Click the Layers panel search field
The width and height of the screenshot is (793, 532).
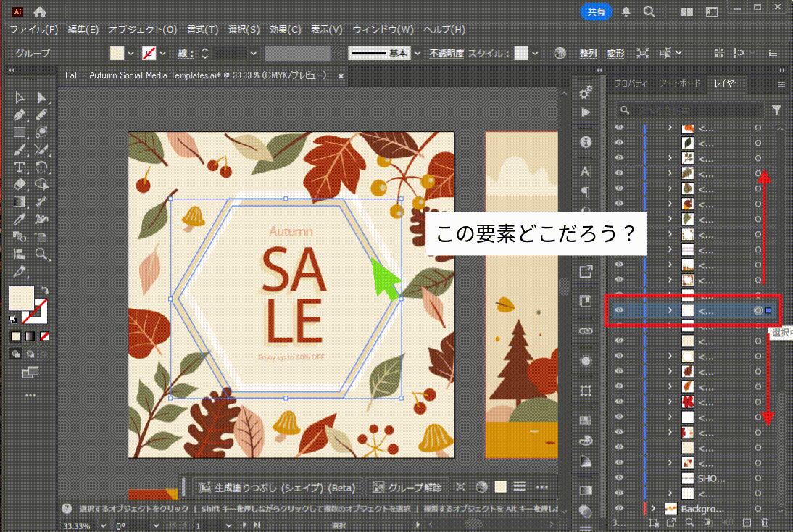point(690,109)
